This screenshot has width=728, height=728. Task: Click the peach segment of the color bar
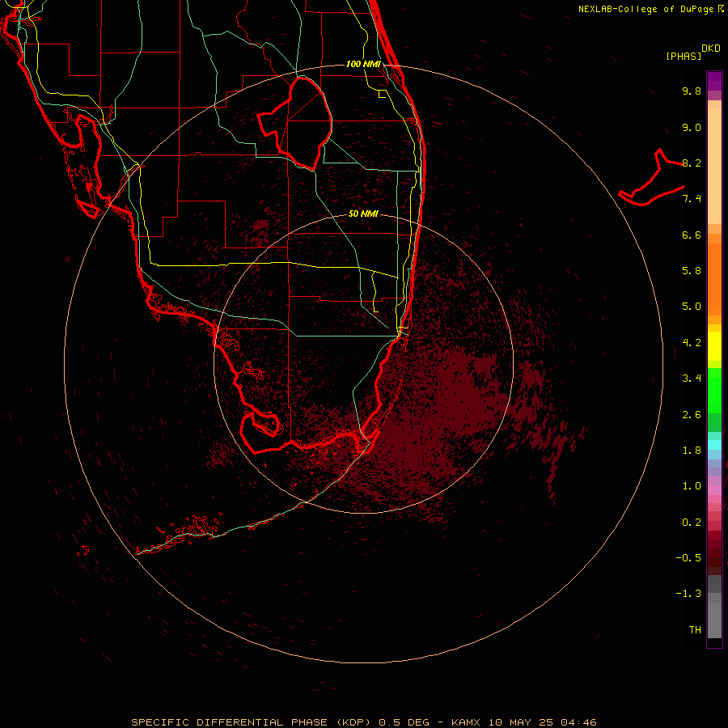pos(714,166)
